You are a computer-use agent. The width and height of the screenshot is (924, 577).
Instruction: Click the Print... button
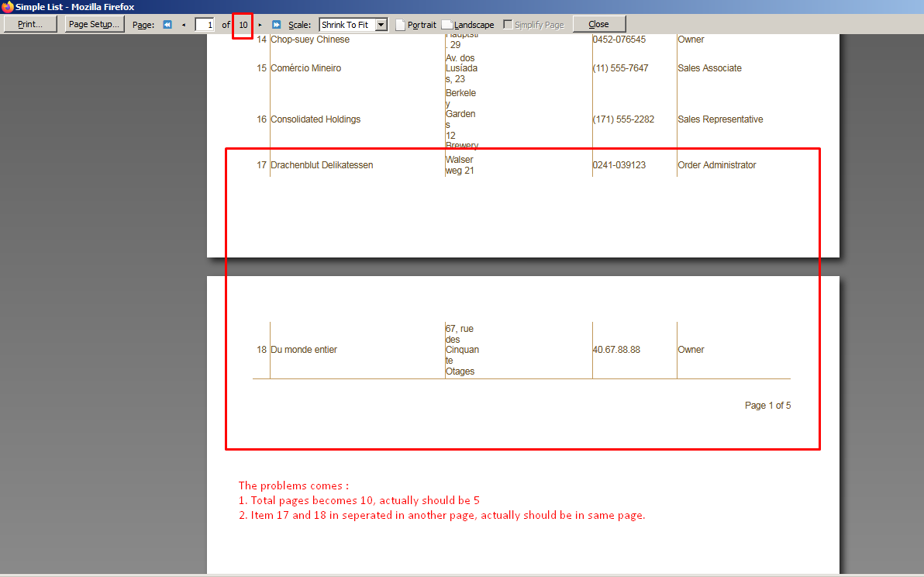point(30,24)
